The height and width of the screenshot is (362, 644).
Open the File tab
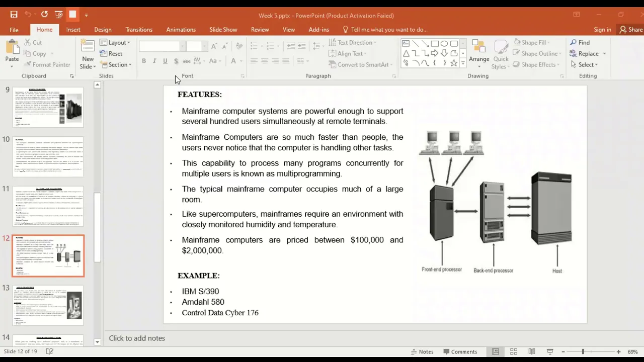tap(14, 30)
